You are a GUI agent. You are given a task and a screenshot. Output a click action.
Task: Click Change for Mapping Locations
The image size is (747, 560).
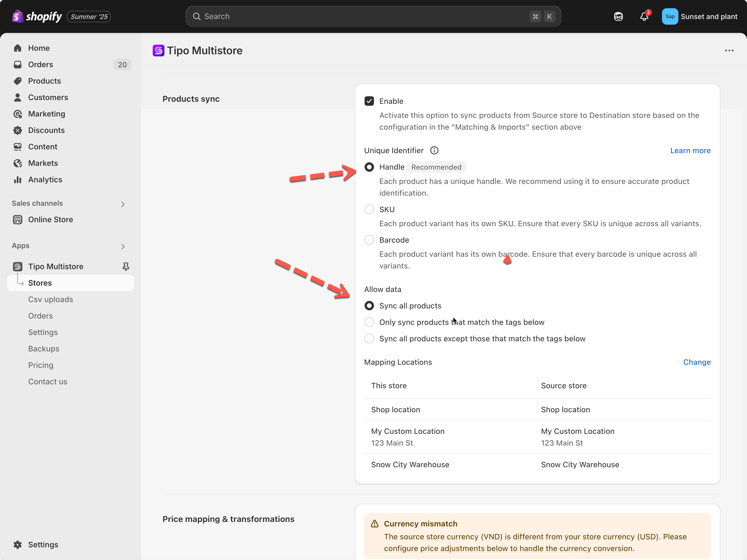(696, 362)
